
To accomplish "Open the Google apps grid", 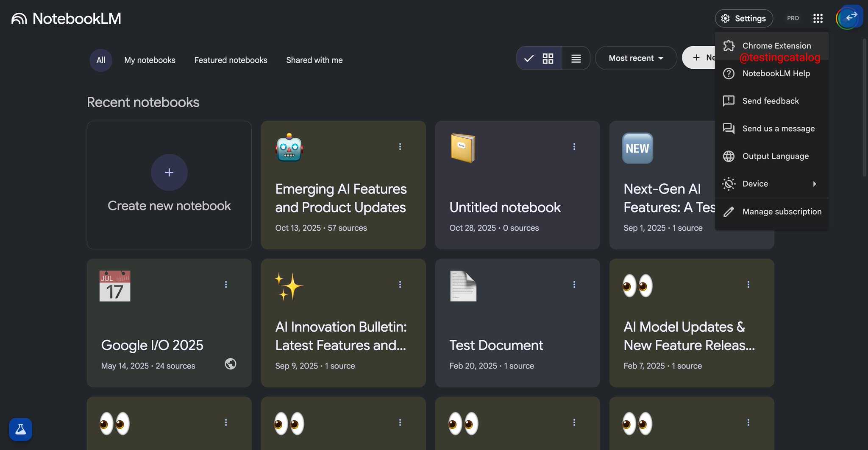I will [x=818, y=18].
